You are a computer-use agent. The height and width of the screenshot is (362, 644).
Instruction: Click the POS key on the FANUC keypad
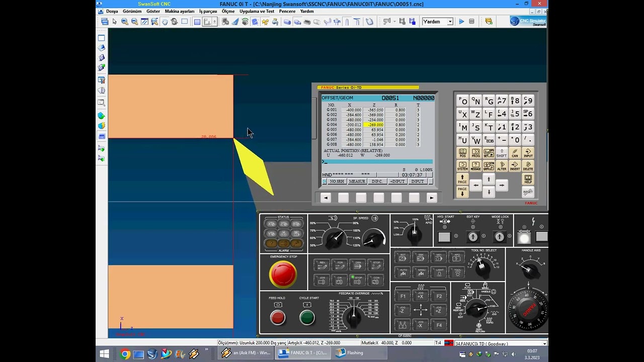(462, 153)
